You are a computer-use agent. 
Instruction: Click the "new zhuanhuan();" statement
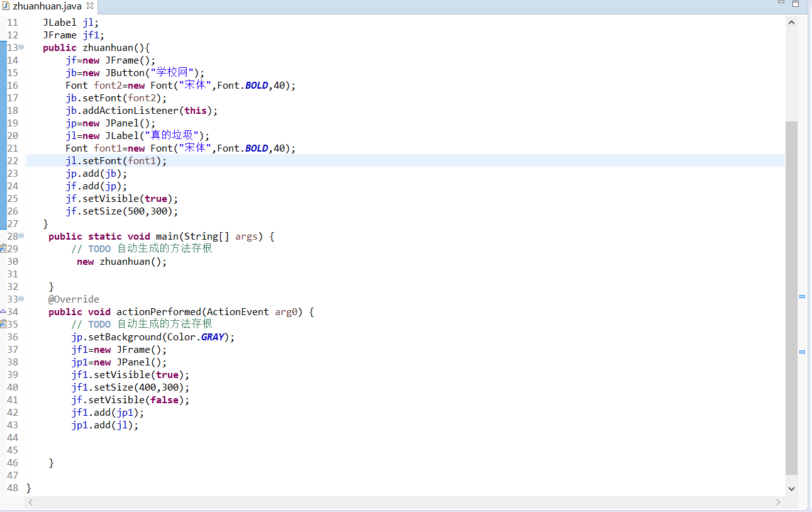pos(122,261)
